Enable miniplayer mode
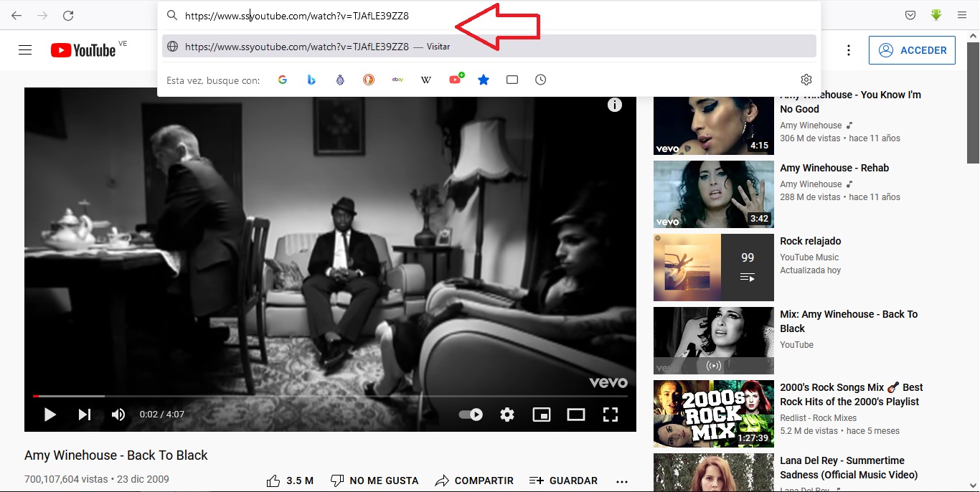Screen dimensions: 980x492 pos(542,414)
